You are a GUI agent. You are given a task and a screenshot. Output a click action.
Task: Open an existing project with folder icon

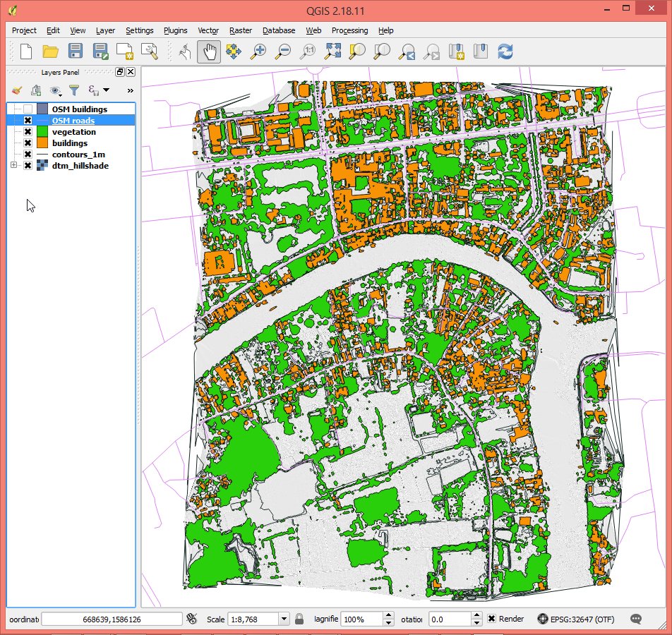50,52
